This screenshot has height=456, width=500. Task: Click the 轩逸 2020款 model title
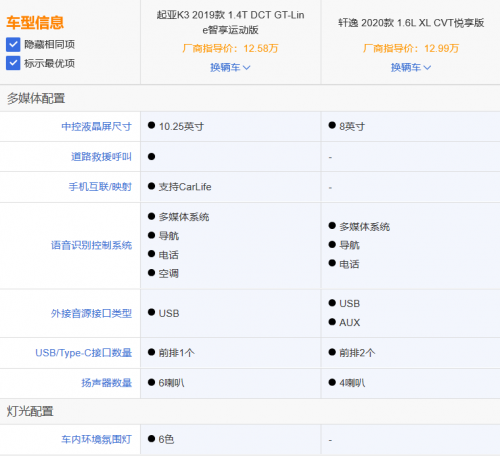pos(411,23)
